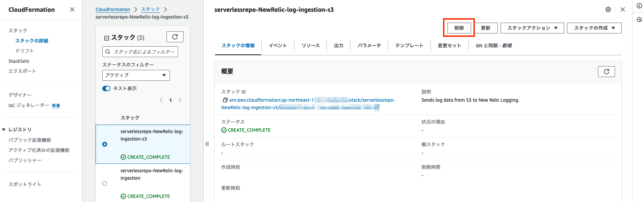Open the アクティブ status filter dropdown
This screenshot has height=202, width=644.
pyautogui.click(x=136, y=75)
